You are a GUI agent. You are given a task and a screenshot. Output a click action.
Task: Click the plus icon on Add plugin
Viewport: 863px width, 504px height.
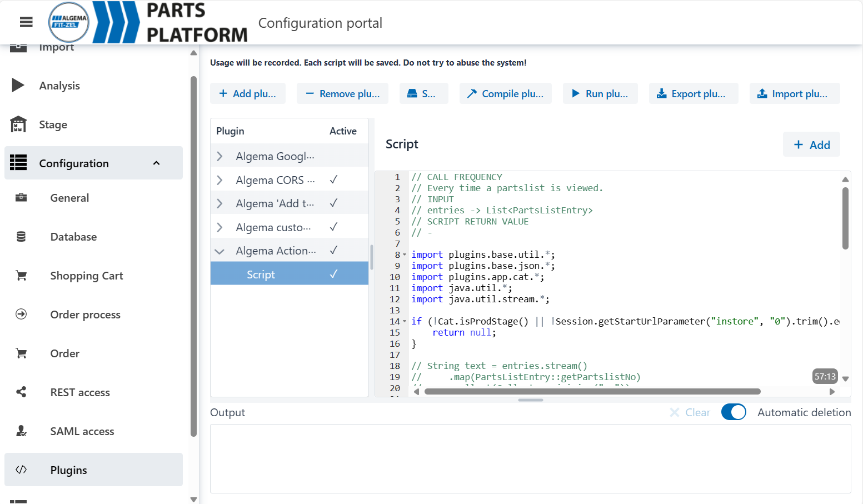(223, 93)
